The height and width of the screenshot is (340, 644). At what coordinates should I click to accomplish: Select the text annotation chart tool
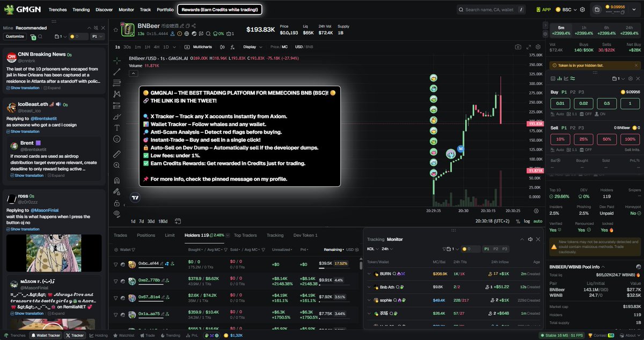pyautogui.click(x=117, y=128)
